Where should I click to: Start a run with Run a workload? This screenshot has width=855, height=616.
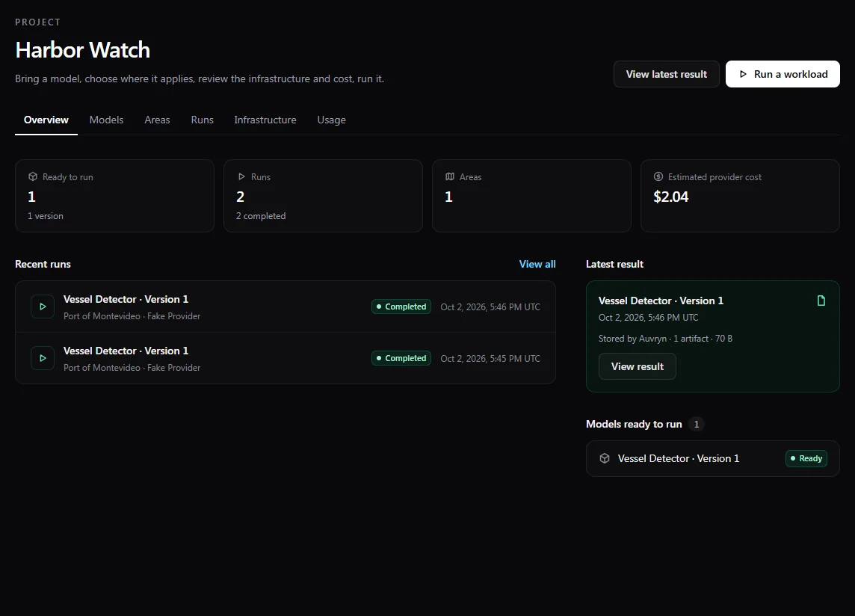[x=783, y=74]
